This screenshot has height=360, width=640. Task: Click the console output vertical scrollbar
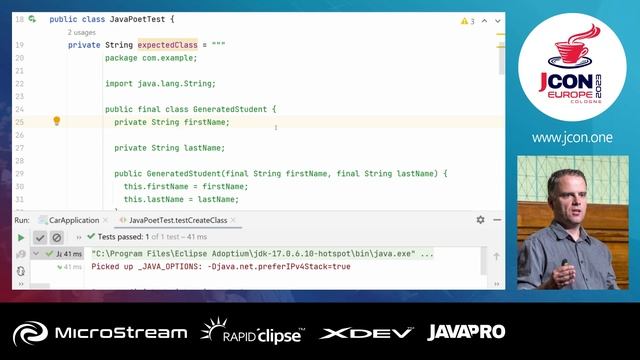pyautogui.click(x=484, y=261)
